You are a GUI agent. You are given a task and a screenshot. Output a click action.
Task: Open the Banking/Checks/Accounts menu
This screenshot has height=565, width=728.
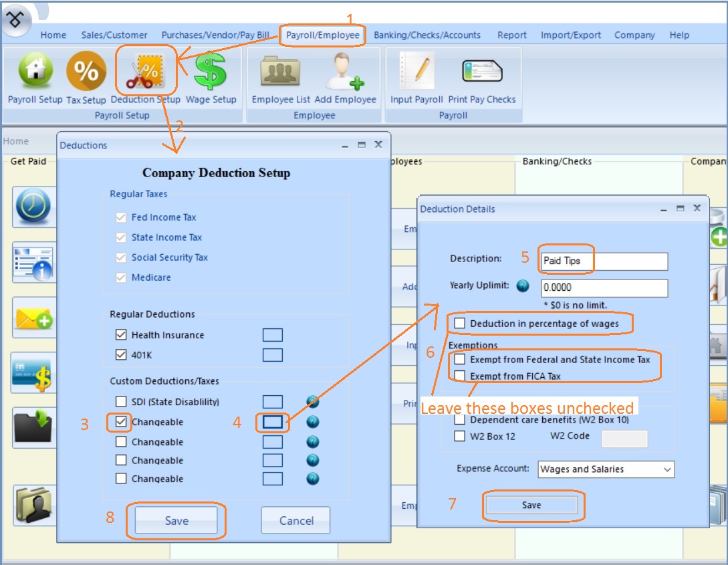[427, 35]
